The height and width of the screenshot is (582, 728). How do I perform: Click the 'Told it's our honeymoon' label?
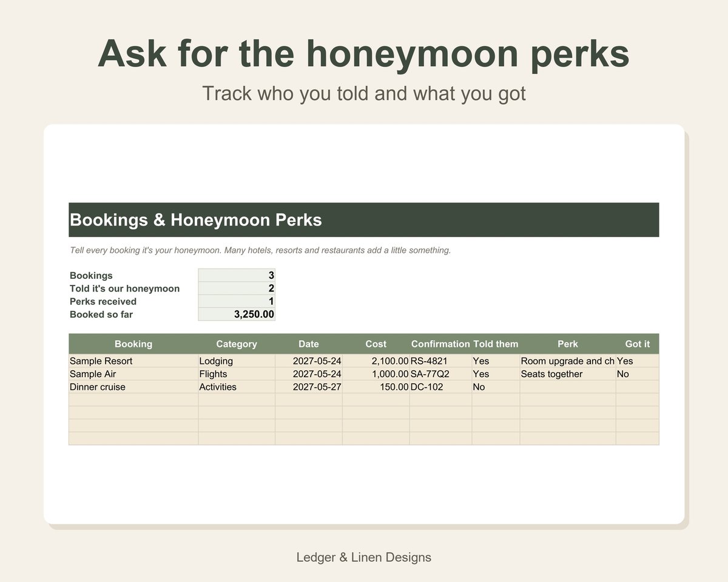coord(124,289)
